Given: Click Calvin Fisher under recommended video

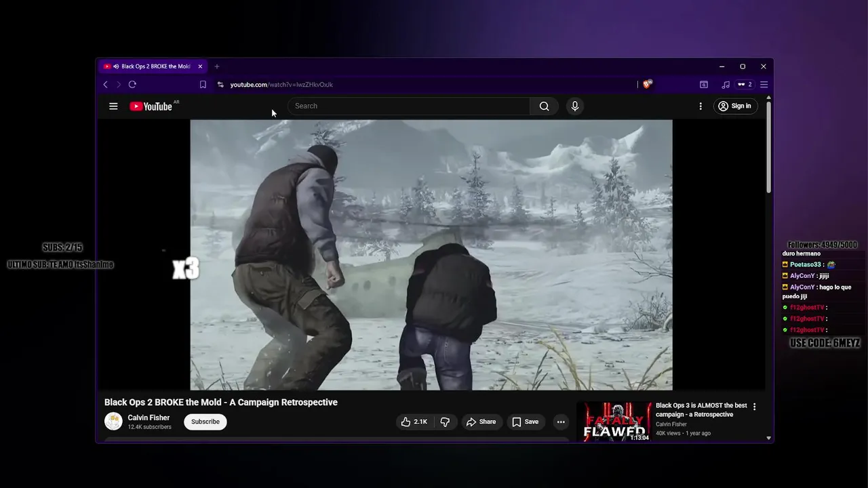Looking at the screenshot, I should (x=671, y=424).
